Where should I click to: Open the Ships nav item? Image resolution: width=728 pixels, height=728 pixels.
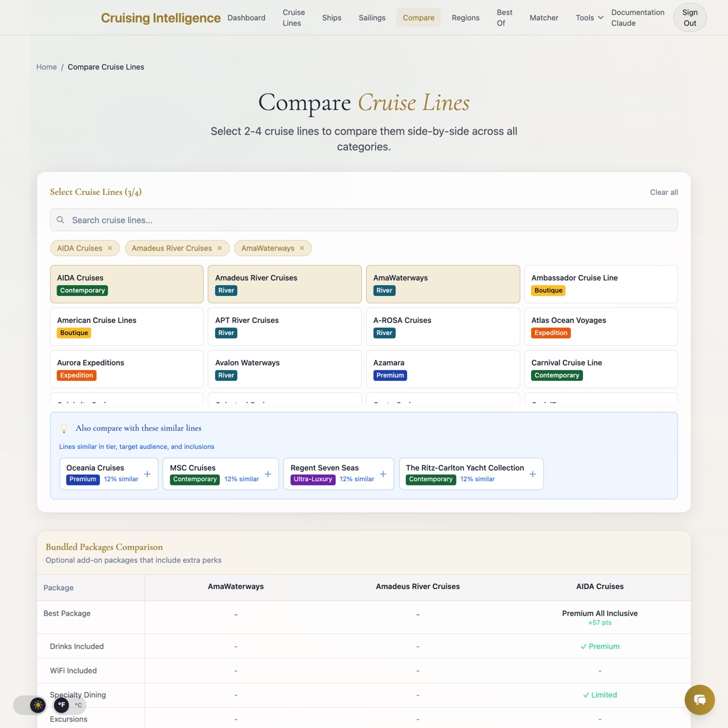point(332,18)
